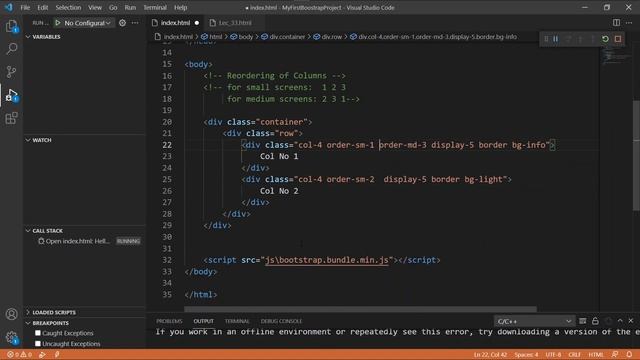Click the notifications bell in status bar
The width and height of the screenshot is (640, 360).
tap(629, 354)
